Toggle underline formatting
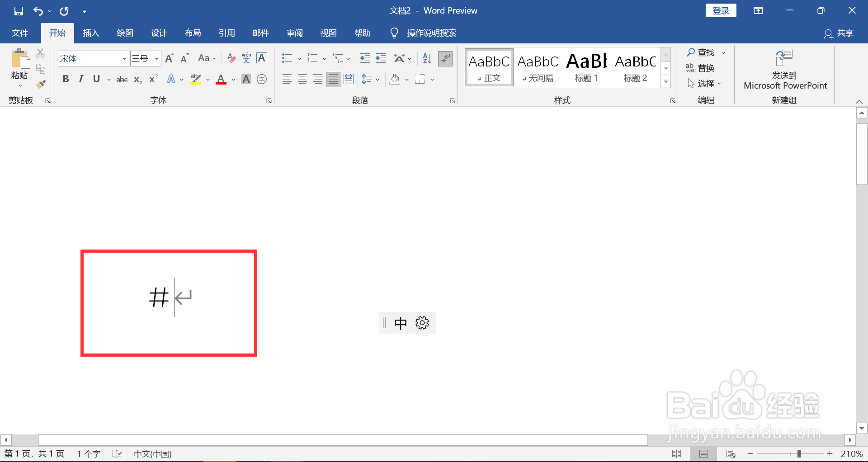868x462 pixels. [96, 80]
